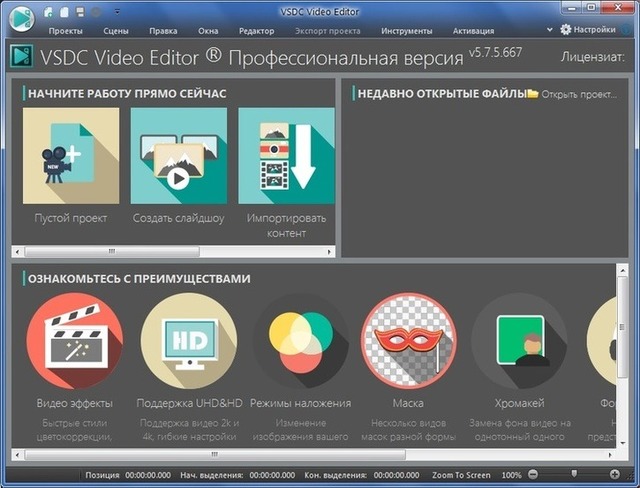The width and height of the screenshot is (640, 488).
Task: Click the Открыть проект... link
Action: tap(579, 95)
